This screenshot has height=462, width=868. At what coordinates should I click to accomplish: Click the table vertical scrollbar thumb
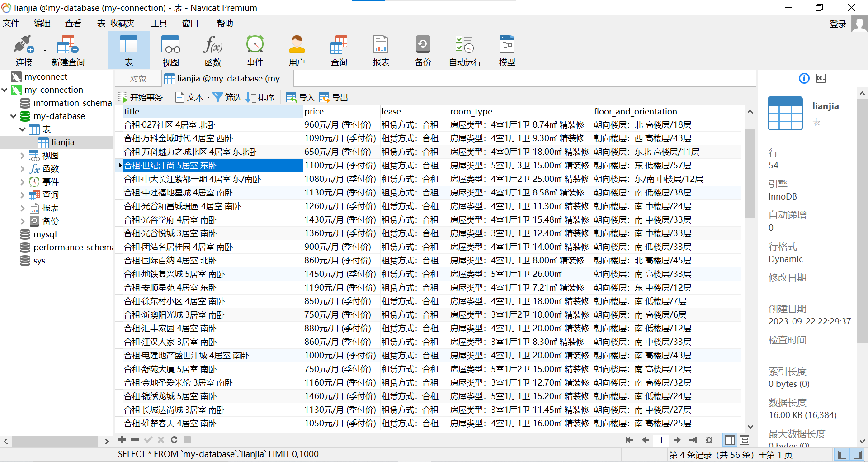click(750, 173)
